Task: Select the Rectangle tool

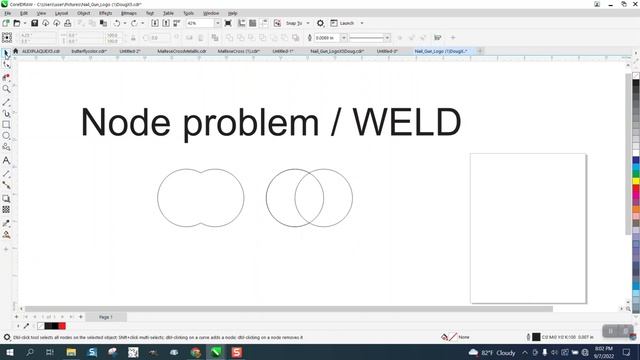Action: (6, 125)
